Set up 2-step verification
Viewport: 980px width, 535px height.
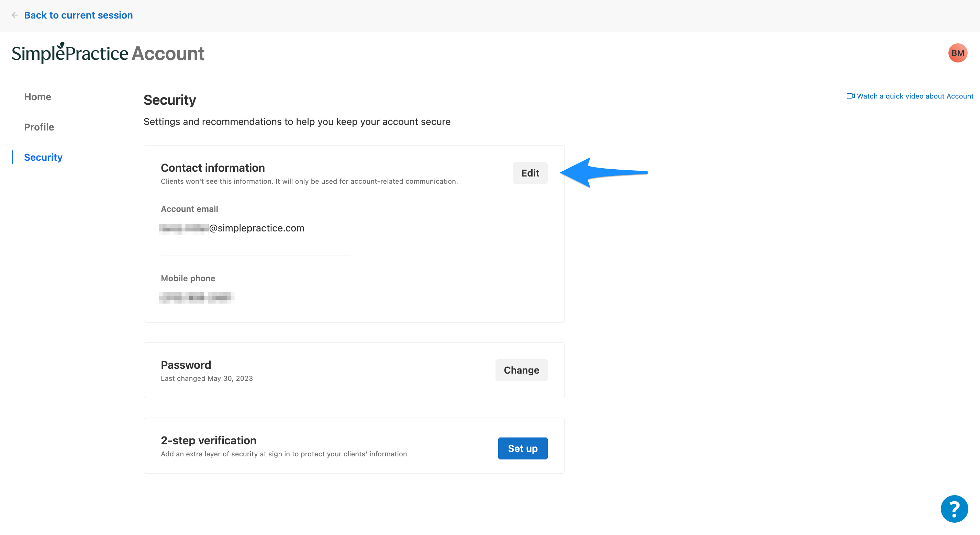point(523,448)
